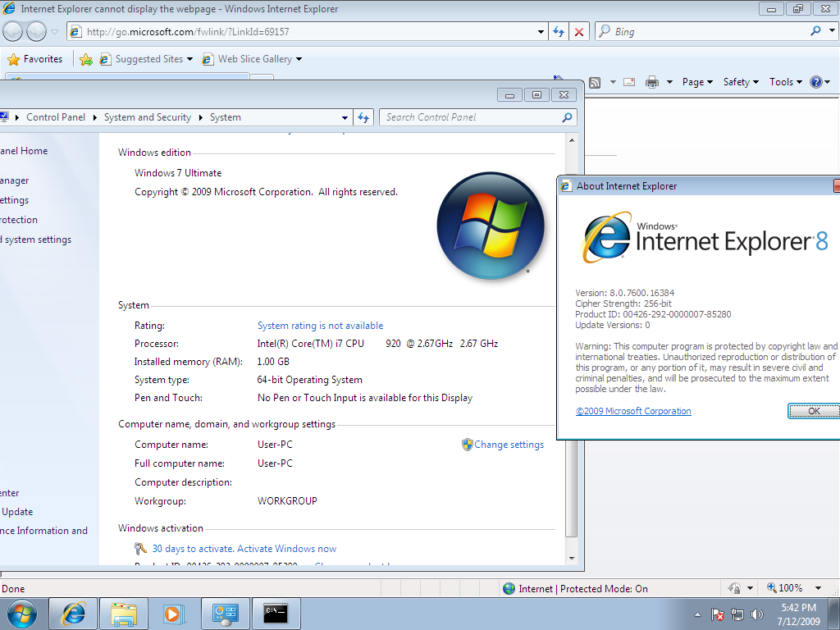This screenshot has width=840, height=630.
Task: Click 30 days to activate Windows link
Action: [x=244, y=549]
